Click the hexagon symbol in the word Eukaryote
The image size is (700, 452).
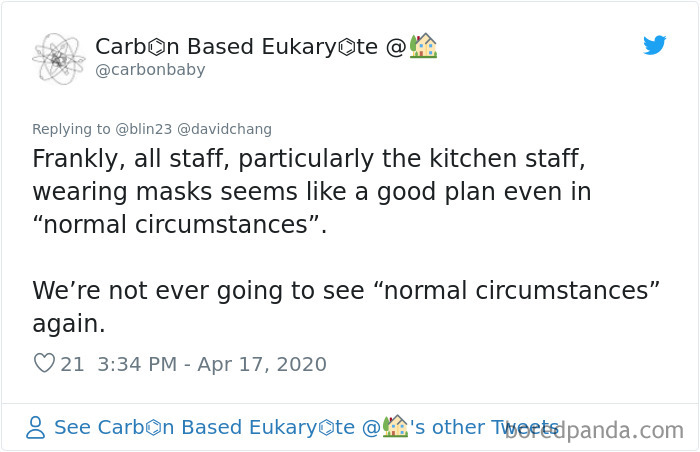(x=347, y=47)
